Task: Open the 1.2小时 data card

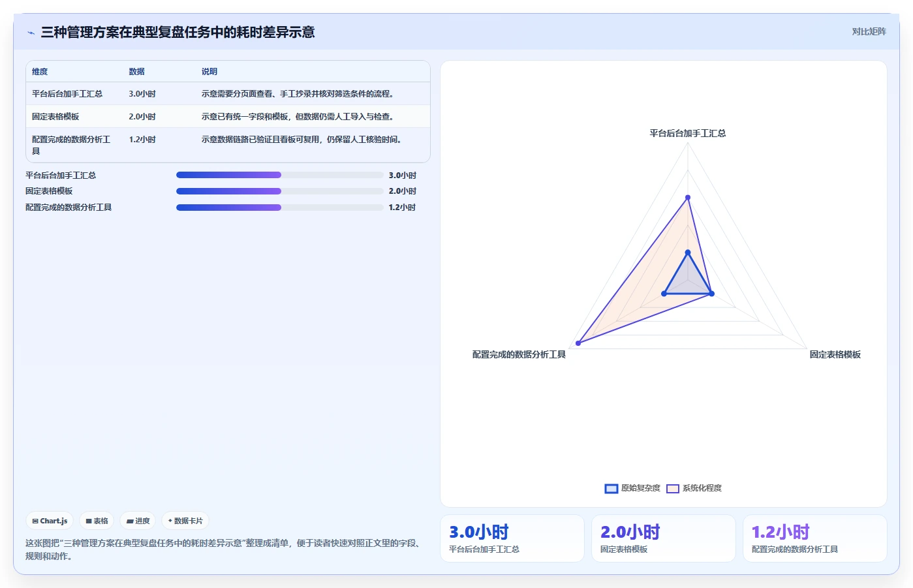Action: [815, 538]
